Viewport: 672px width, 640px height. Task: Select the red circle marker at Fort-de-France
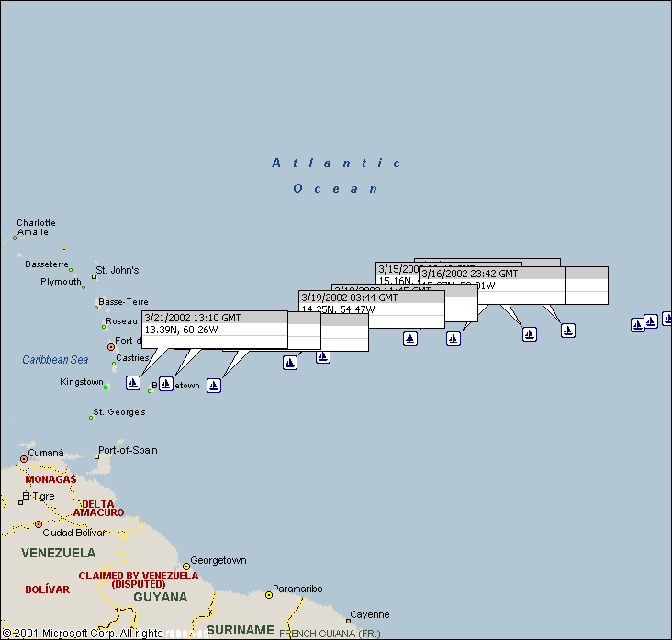(x=111, y=347)
